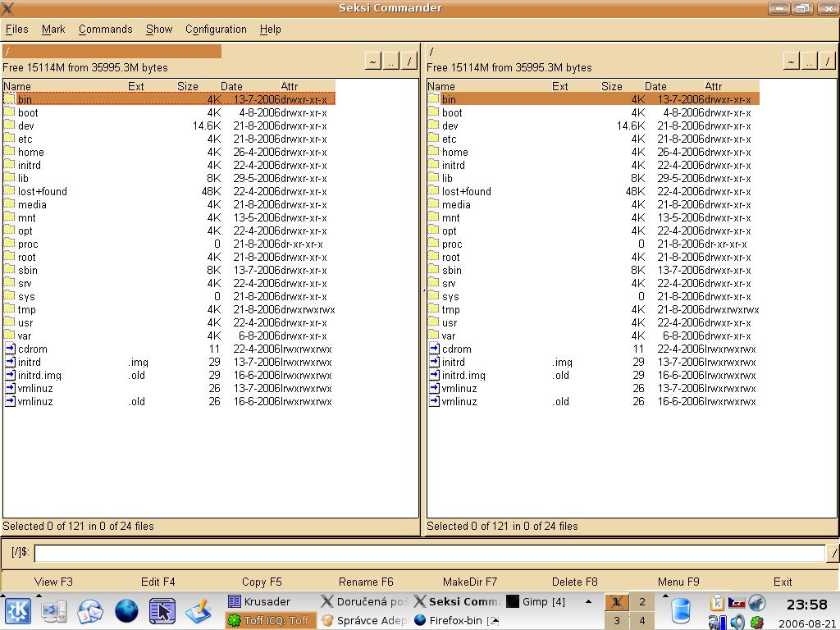
Task: Click the volume speaker tray icon
Action: pos(737,622)
